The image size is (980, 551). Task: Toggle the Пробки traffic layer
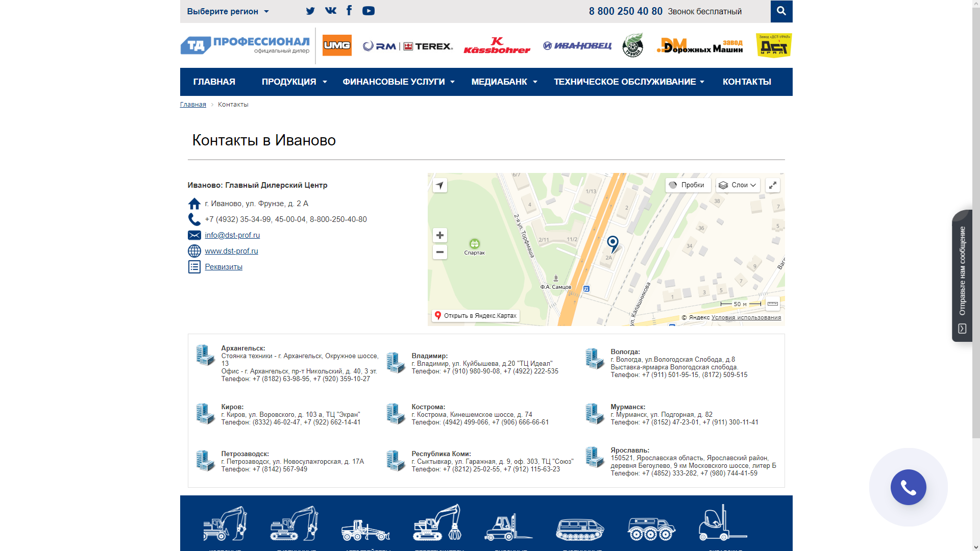pyautogui.click(x=688, y=185)
